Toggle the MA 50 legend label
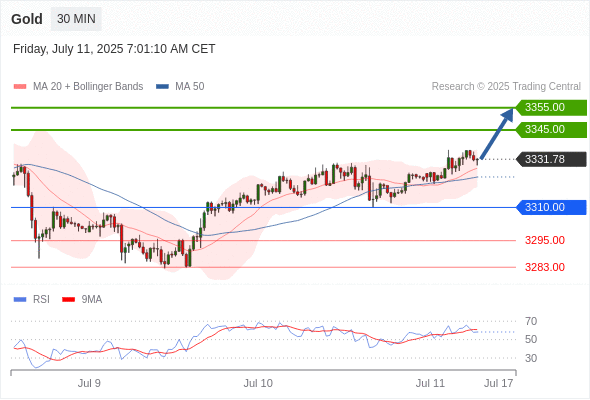Screen dimensions: 590x400 point(190,87)
